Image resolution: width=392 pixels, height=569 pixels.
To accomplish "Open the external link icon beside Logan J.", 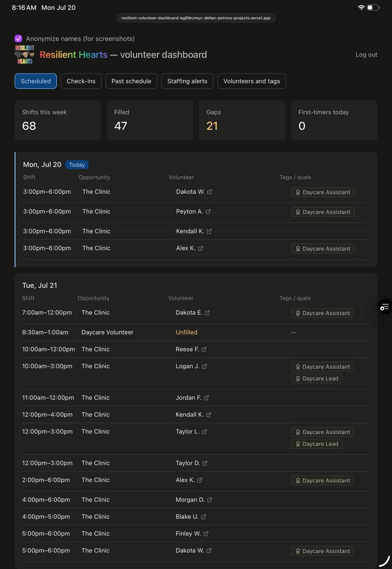I will click(204, 366).
